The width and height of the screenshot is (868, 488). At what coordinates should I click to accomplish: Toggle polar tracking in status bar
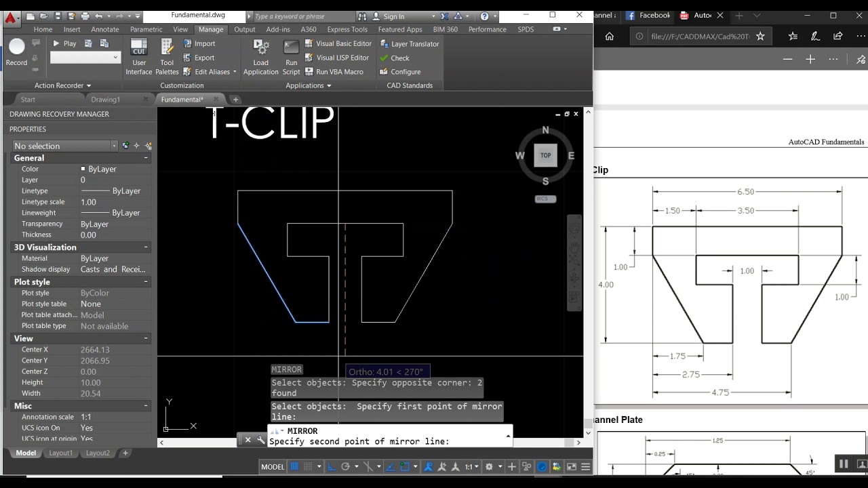(x=345, y=466)
